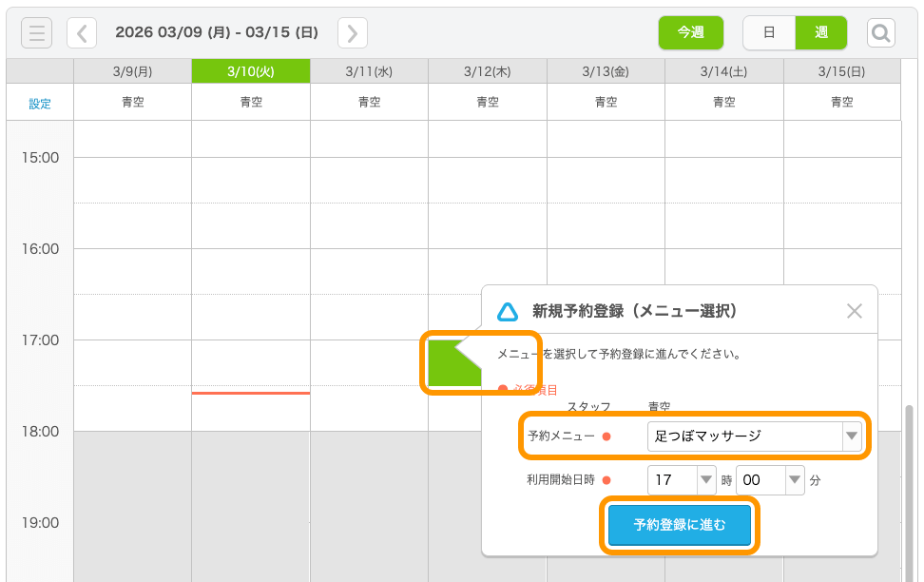The width and height of the screenshot is (924, 582).
Task: Click the 今週 button to show current week
Action: click(x=691, y=31)
